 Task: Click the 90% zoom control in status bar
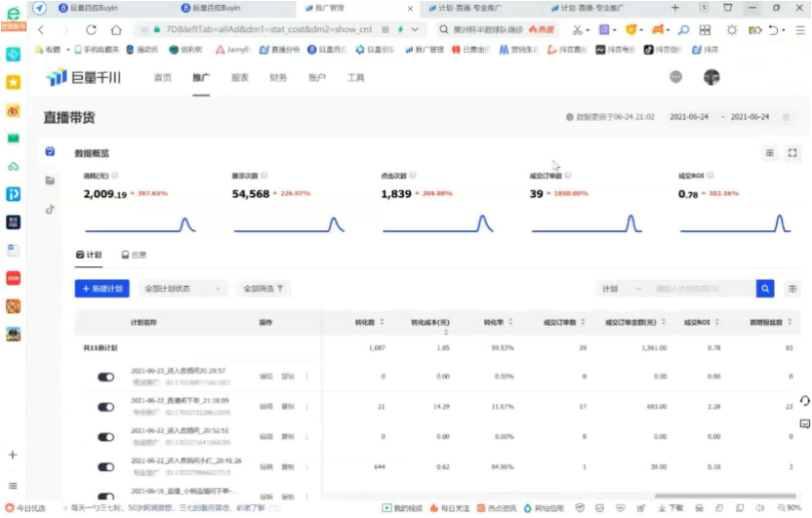[790, 508]
